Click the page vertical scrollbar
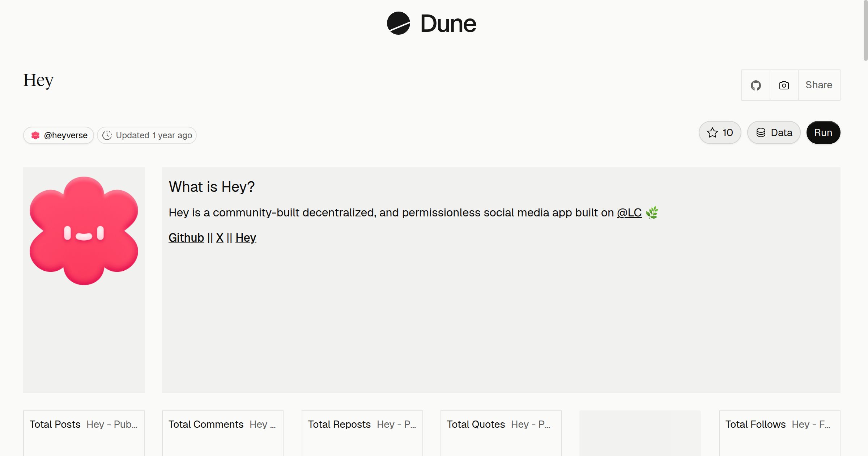The width and height of the screenshot is (868, 456). pyautogui.click(x=865, y=30)
